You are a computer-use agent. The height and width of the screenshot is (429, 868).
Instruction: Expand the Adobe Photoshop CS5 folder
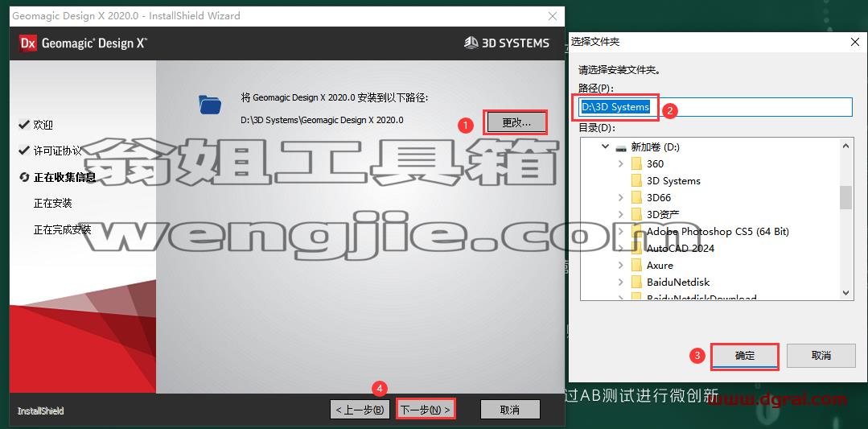[620, 231]
